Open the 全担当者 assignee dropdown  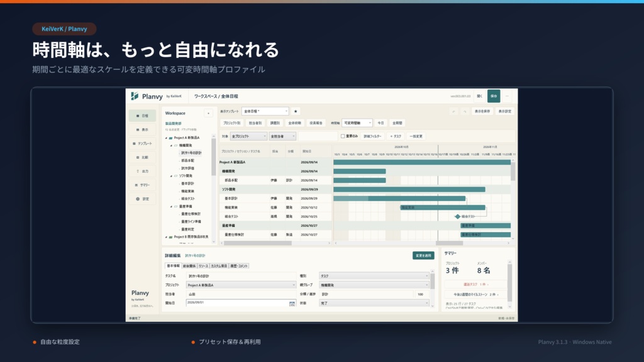tap(282, 136)
